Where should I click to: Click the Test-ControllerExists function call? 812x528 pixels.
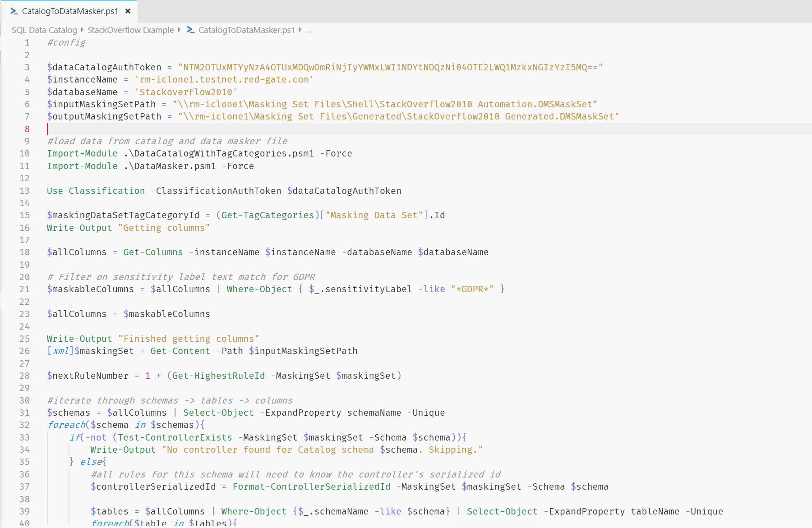point(175,437)
